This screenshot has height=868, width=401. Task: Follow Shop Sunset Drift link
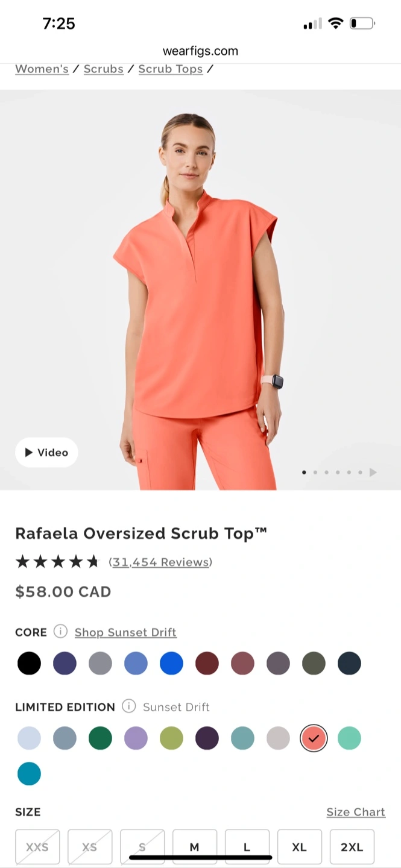(x=125, y=632)
